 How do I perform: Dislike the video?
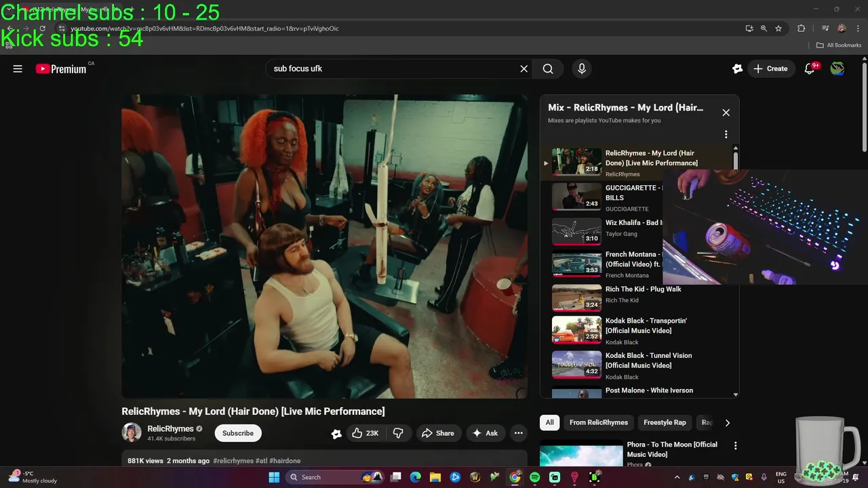click(398, 433)
